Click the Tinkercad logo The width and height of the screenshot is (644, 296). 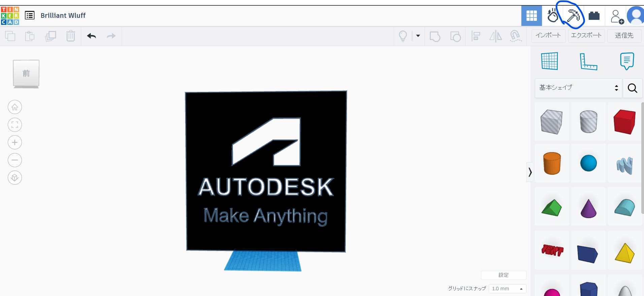tap(10, 16)
